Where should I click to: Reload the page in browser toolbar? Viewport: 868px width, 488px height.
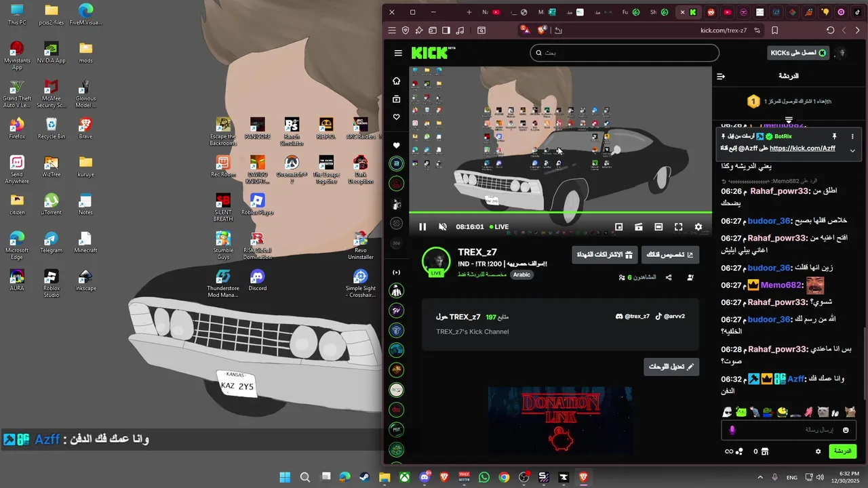pyautogui.click(x=830, y=30)
